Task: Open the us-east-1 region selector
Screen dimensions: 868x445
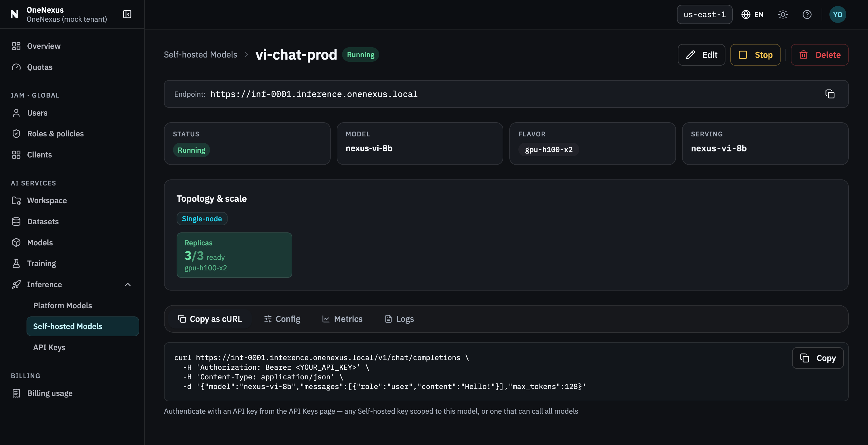Action: 705,14
